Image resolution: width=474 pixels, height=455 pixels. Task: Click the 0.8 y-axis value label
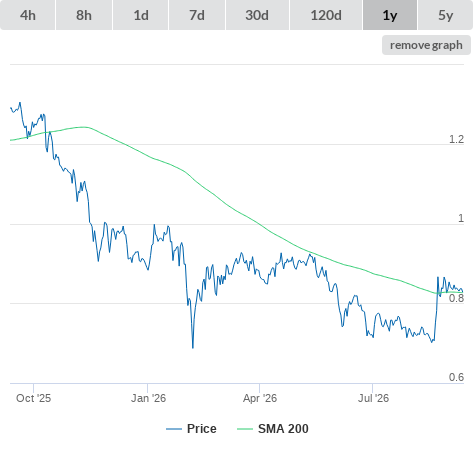coord(456,298)
